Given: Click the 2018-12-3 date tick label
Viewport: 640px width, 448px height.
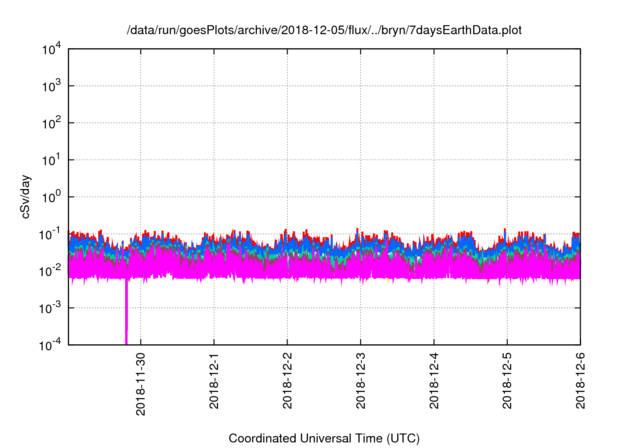Looking at the screenshot, I should coord(360,381).
